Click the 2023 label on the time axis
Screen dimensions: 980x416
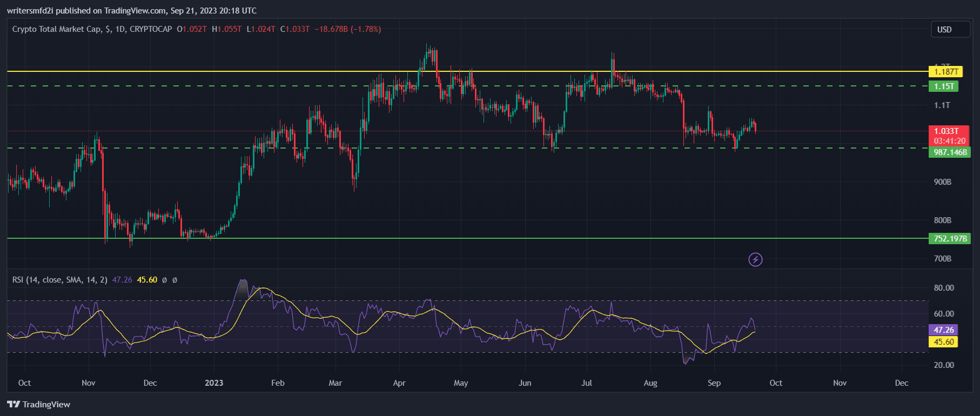point(214,383)
